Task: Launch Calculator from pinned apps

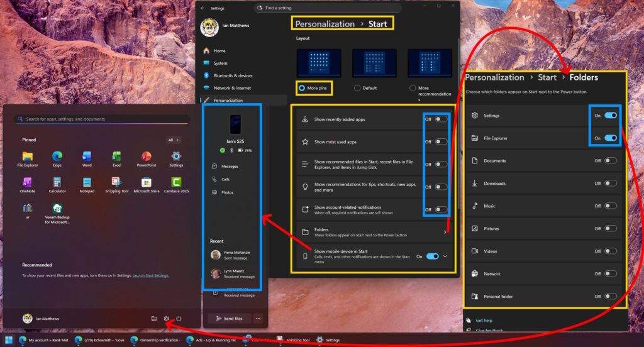Action: coord(57,185)
